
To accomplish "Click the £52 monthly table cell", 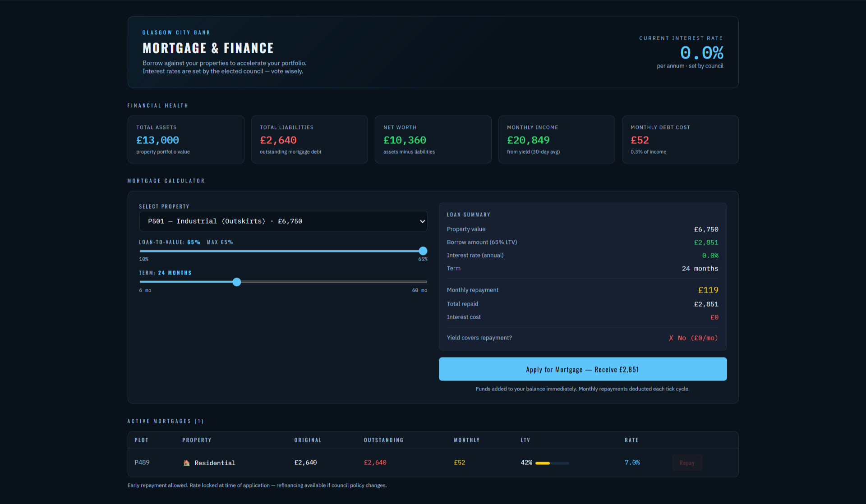I will click(459, 463).
